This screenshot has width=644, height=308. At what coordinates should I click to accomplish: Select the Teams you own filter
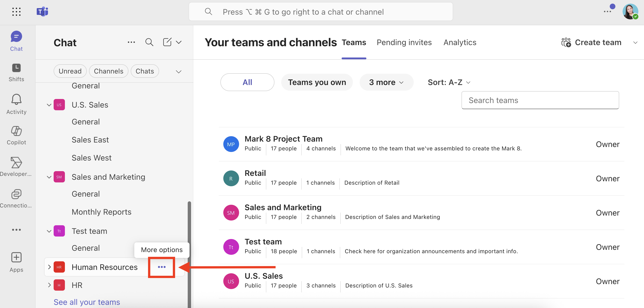click(x=317, y=82)
